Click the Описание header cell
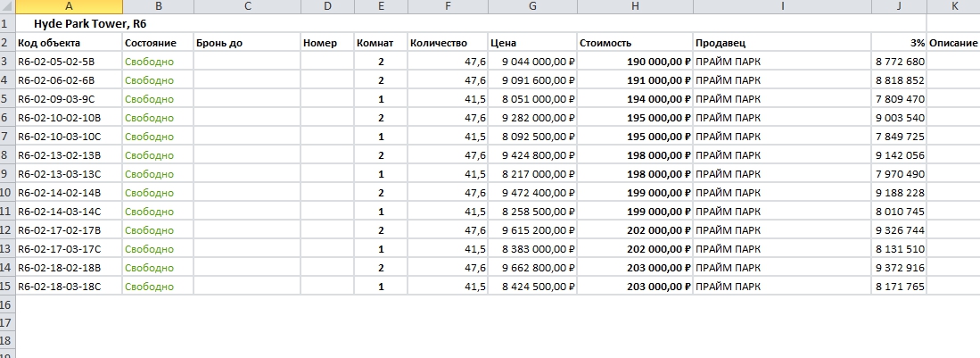This screenshot has height=358, width=980. point(953,43)
